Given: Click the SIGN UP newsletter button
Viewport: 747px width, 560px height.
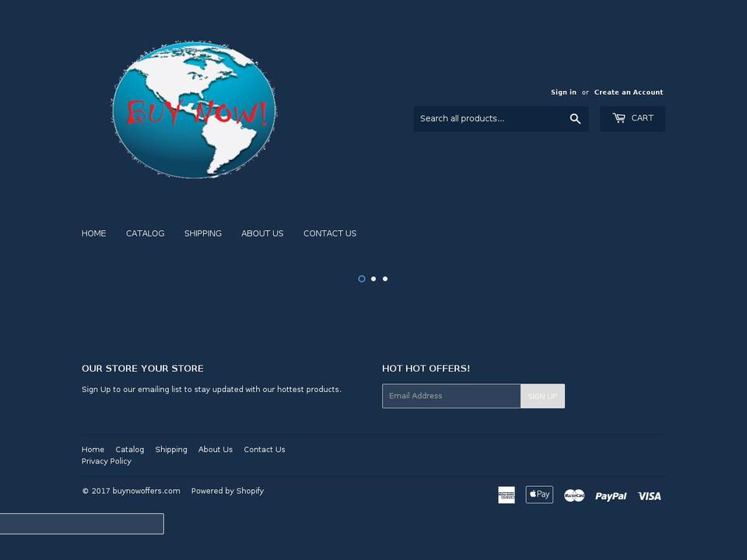Looking at the screenshot, I should click(542, 396).
